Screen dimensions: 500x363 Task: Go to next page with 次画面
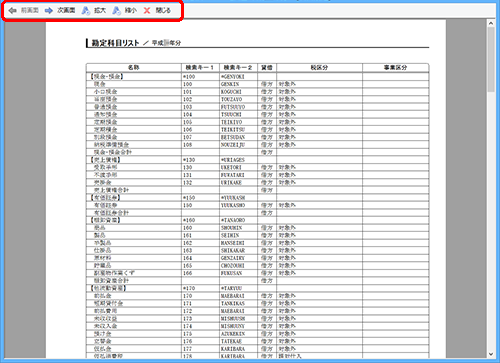[x=60, y=10]
